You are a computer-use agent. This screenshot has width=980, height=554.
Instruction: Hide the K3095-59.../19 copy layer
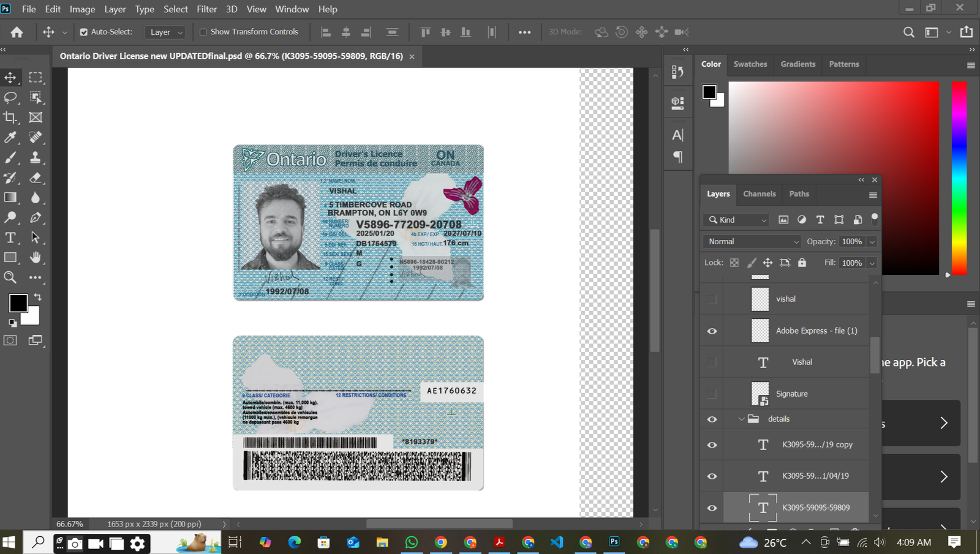(x=712, y=445)
